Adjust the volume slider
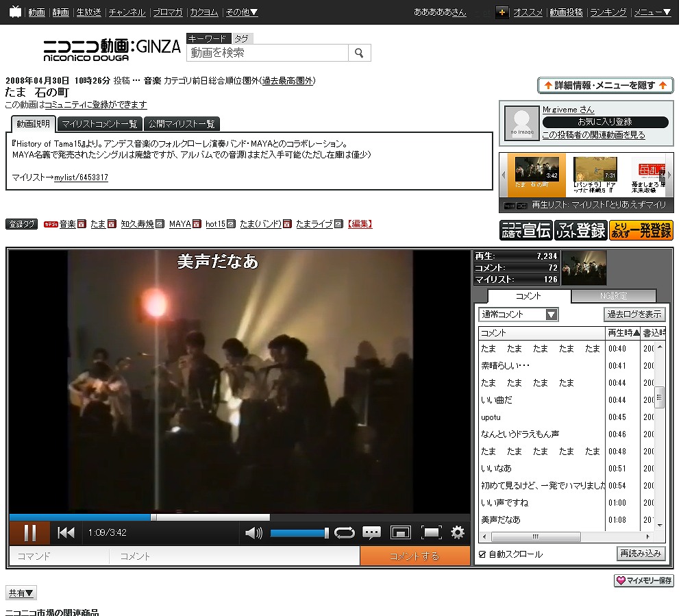 299,533
